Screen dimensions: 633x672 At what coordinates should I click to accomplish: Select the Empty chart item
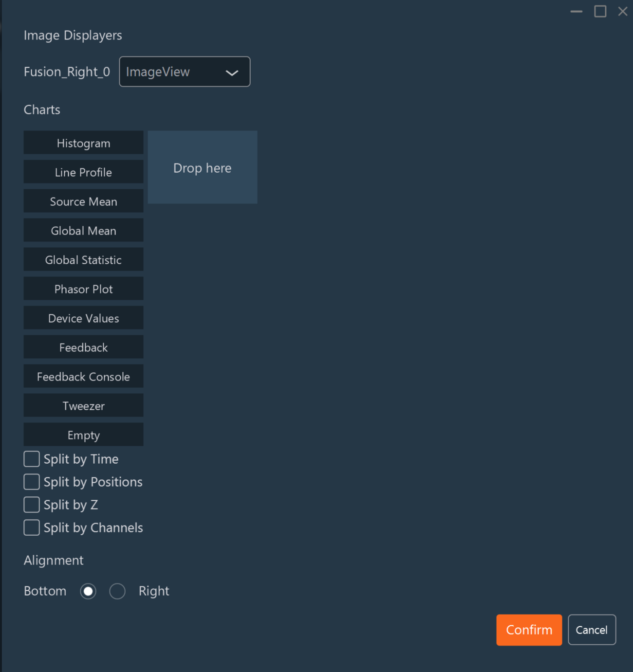point(83,435)
